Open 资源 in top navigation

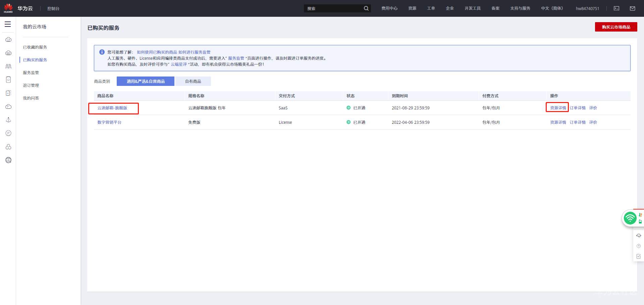tap(412, 8)
